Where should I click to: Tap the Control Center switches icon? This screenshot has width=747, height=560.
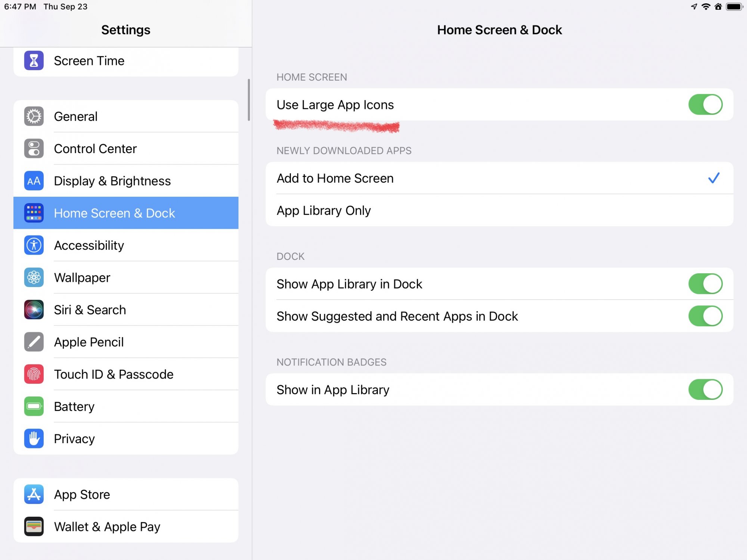coord(34,149)
